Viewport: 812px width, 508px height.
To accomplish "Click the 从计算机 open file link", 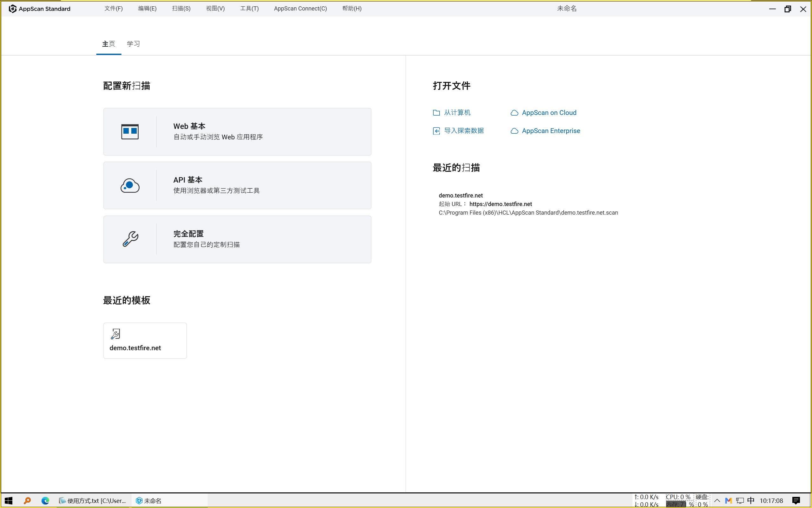I will tap(457, 112).
